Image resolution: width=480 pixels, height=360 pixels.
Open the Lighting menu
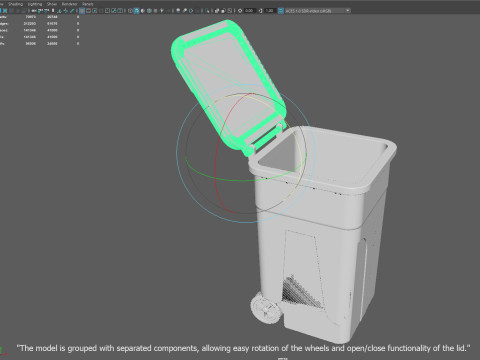[x=35, y=4]
